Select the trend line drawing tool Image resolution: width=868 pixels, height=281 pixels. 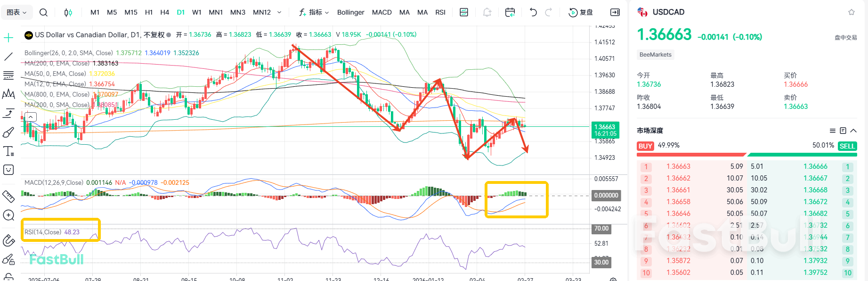pyautogui.click(x=8, y=57)
